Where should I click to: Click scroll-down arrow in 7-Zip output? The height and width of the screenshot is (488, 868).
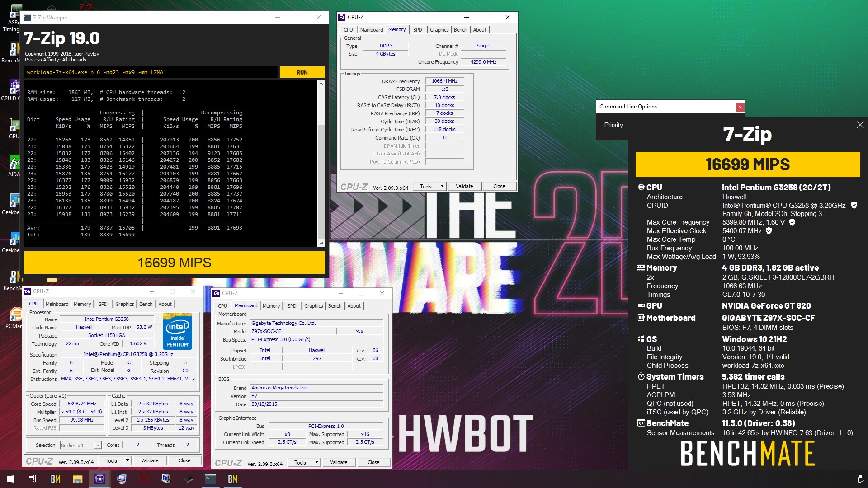pyautogui.click(x=321, y=244)
